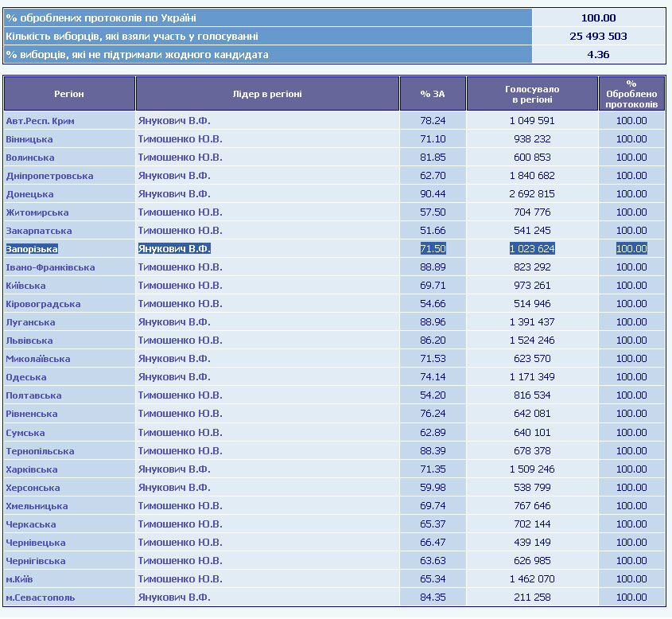
Task: Click the 90.44 percentage cell for Донецька
Action: click(433, 194)
